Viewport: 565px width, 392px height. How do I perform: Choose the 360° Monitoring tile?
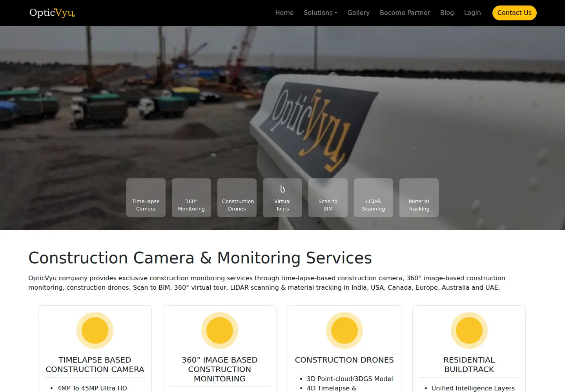(x=191, y=198)
